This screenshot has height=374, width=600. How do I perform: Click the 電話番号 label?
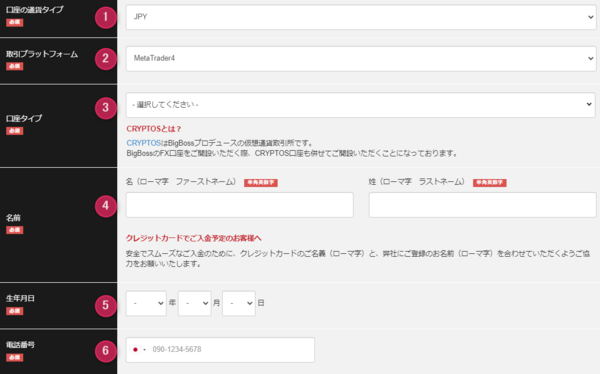point(20,345)
